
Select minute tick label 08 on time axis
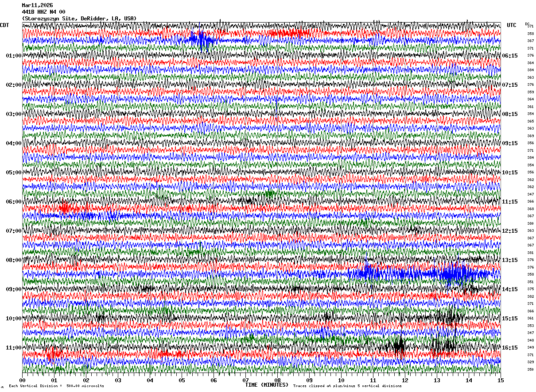[x=278, y=380]
